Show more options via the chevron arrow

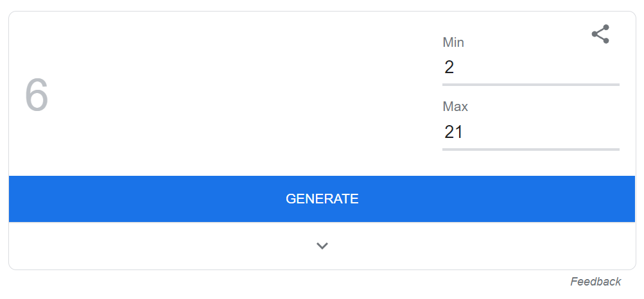(x=322, y=246)
